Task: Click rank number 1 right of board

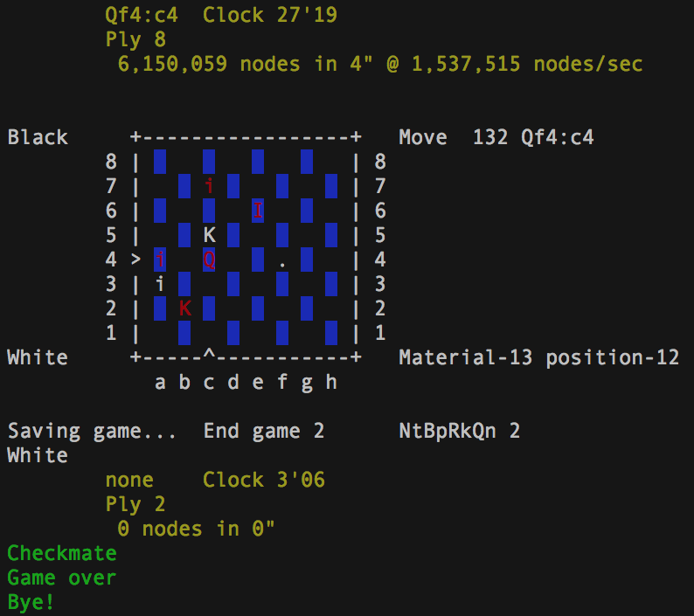Action: coord(380,333)
